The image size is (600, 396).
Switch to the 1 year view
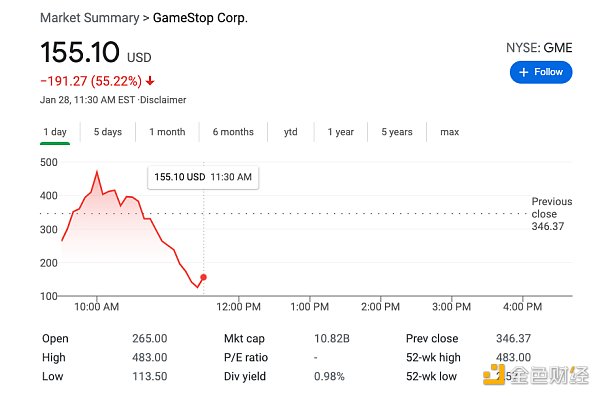[x=341, y=132]
